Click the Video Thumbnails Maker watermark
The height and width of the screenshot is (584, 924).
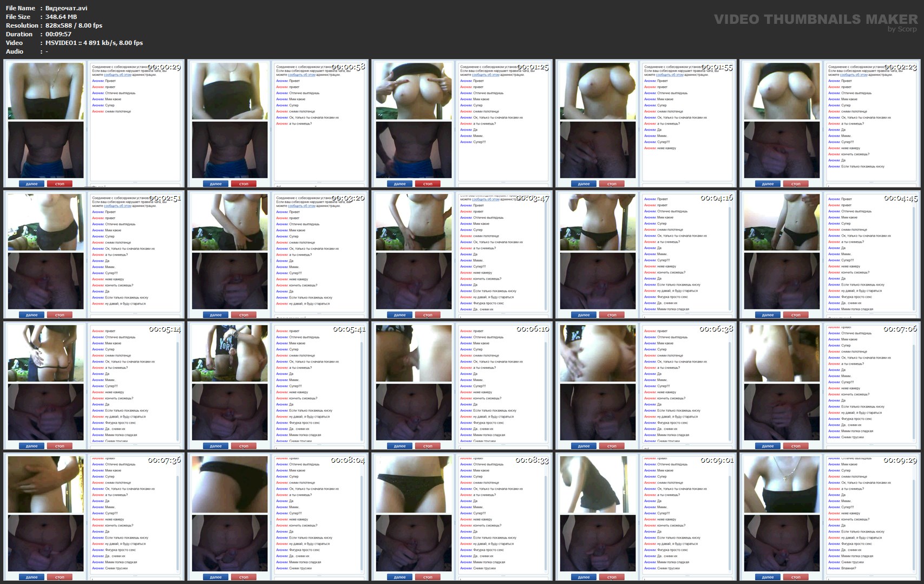(815, 21)
